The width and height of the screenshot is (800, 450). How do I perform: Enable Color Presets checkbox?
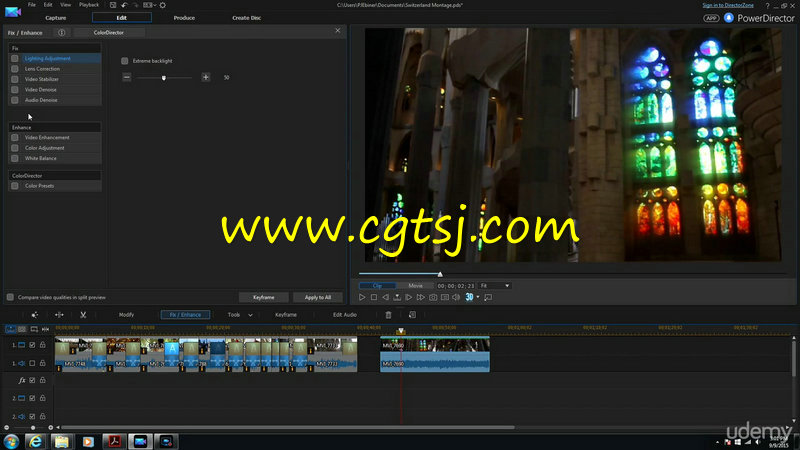(x=15, y=186)
